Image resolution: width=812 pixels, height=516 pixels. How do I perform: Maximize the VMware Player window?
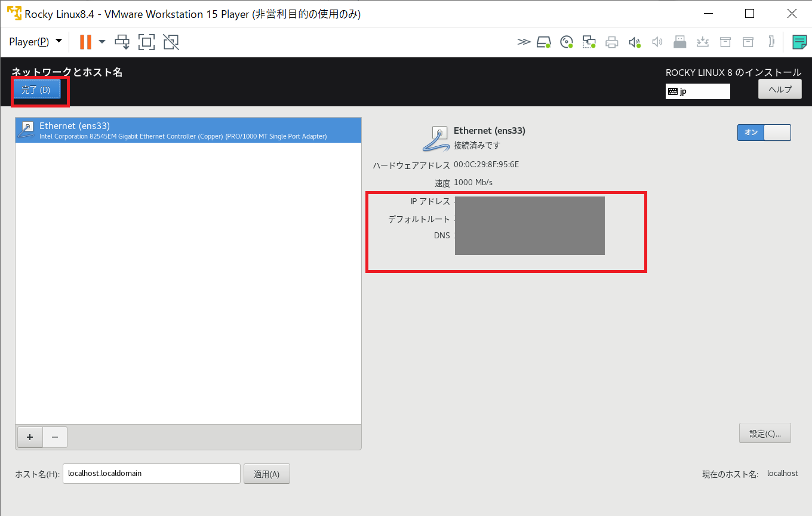[750, 14]
